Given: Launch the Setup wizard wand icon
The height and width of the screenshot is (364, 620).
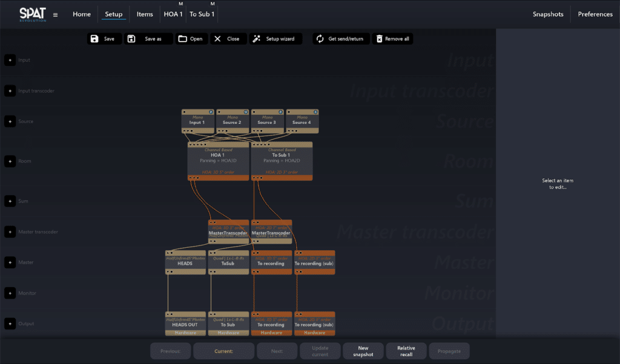Looking at the screenshot, I should click(x=257, y=39).
